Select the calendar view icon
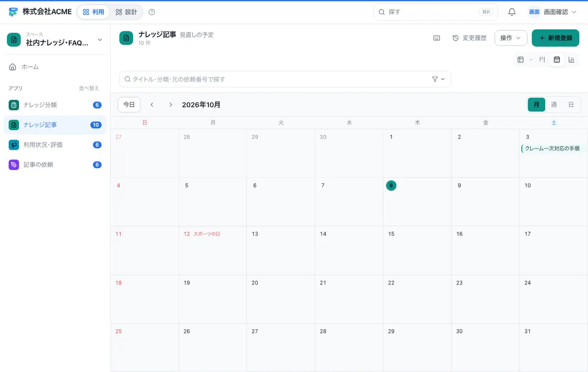The height and width of the screenshot is (372, 588). click(x=557, y=59)
